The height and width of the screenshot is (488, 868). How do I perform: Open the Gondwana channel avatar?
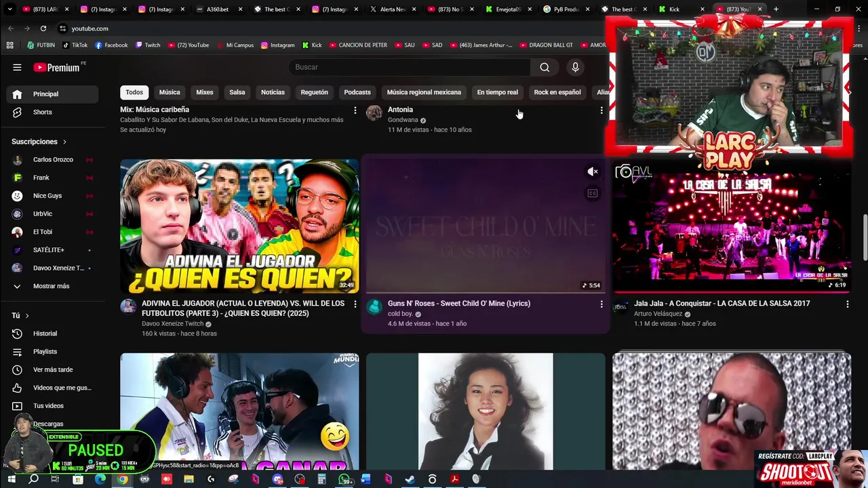click(374, 113)
